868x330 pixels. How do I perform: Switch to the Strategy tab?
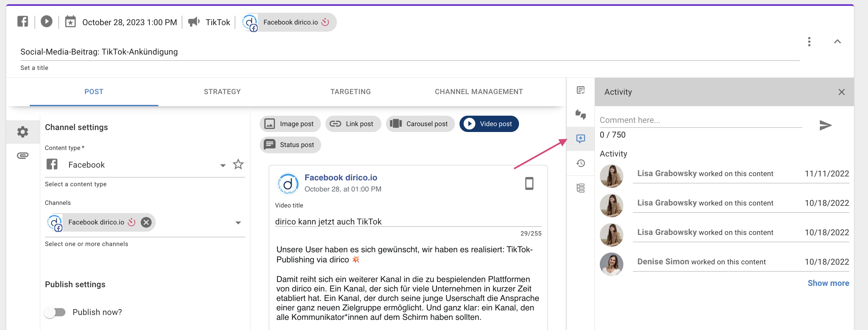pos(222,91)
